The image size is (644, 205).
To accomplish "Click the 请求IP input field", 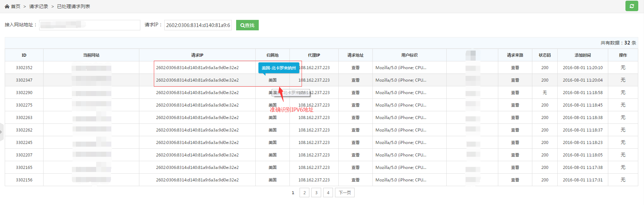I will 198,25.
